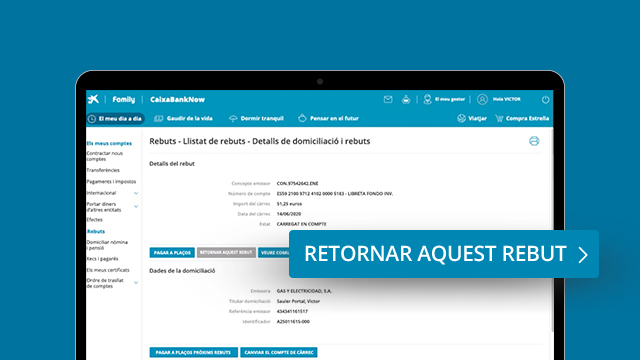Image resolution: width=640 pixels, height=360 pixels.
Task: Open Efectes sidebar link
Action: 94,220
